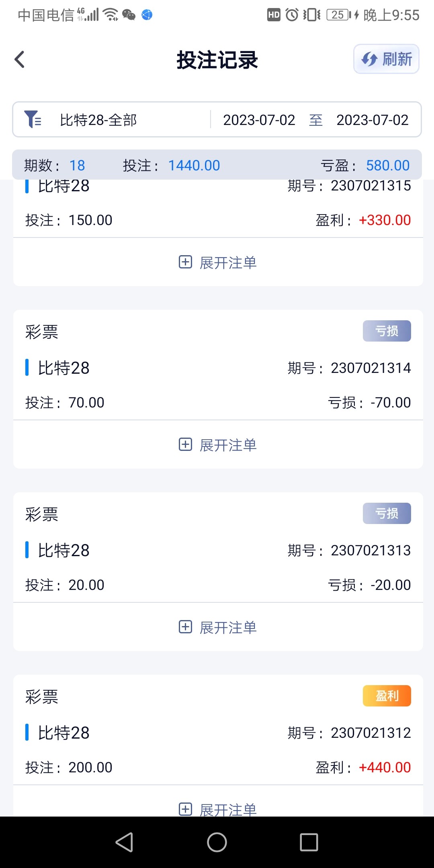Viewport: 434px width, 868px height.
Task: Expand bet slip for period 2307021313
Action: coord(218,627)
